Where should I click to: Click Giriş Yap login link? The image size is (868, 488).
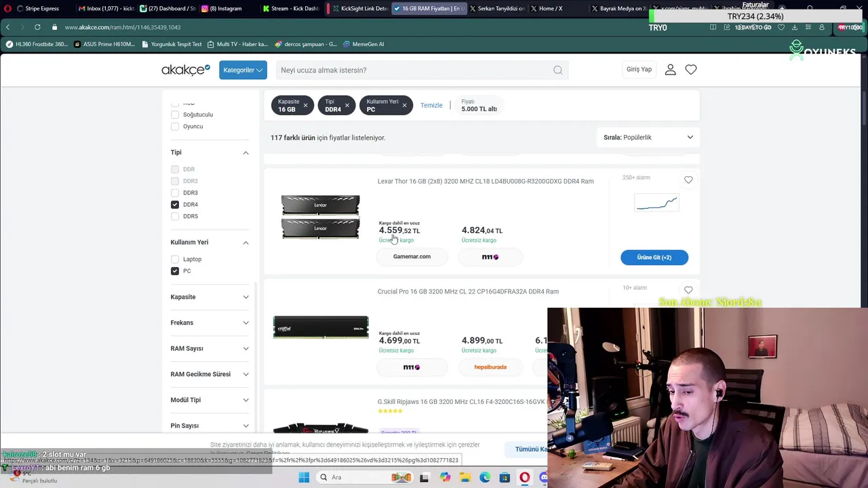click(639, 69)
